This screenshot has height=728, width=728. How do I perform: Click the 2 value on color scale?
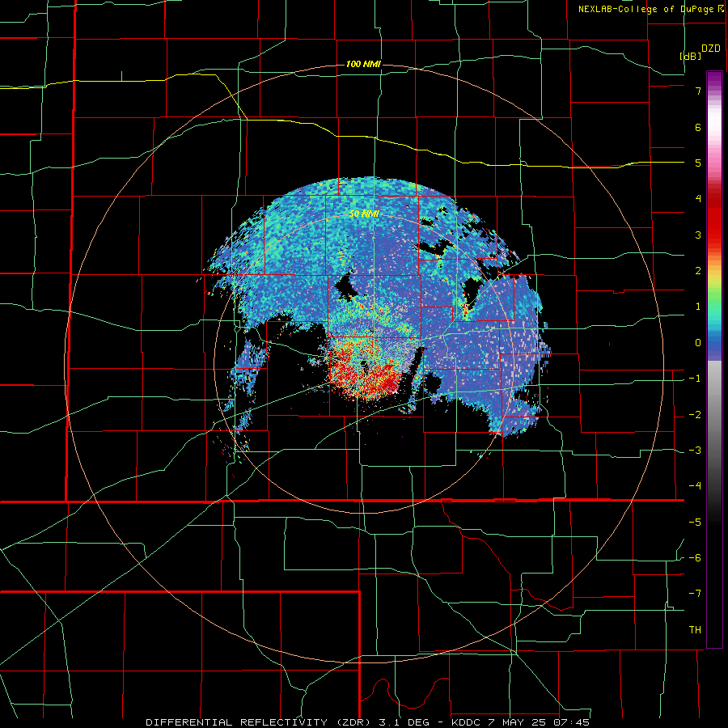click(x=698, y=271)
